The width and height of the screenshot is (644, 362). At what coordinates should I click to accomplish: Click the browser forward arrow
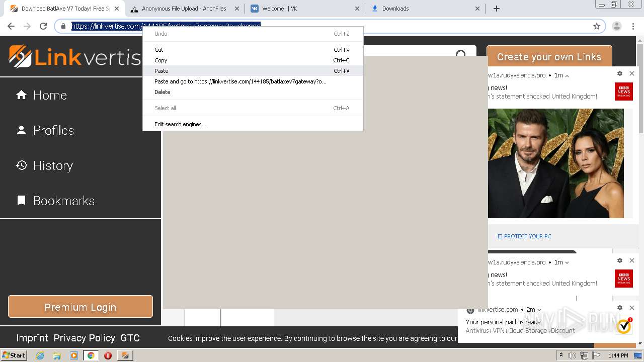point(27,26)
